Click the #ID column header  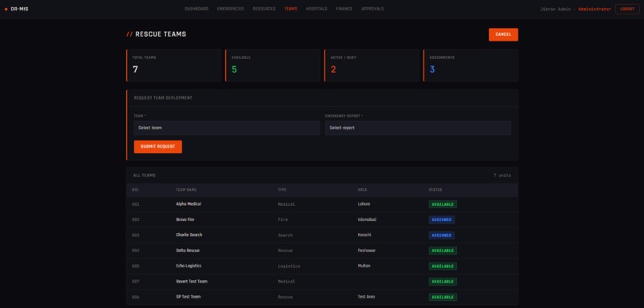coord(135,190)
